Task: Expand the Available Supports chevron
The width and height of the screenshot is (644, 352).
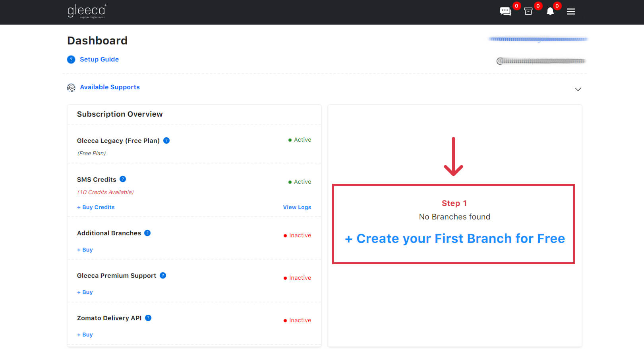Action: [578, 89]
